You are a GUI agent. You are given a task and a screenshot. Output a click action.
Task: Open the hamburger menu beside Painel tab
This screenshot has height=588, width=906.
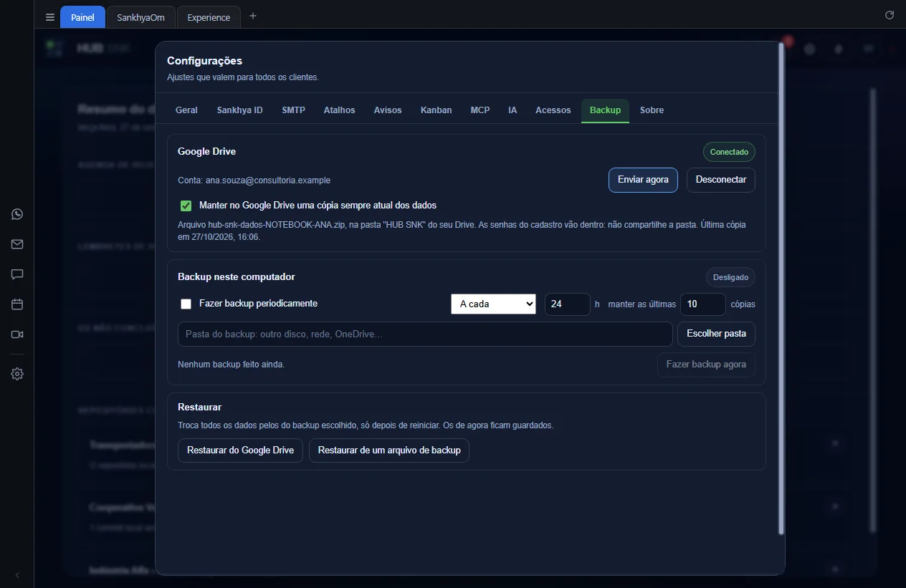click(49, 17)
